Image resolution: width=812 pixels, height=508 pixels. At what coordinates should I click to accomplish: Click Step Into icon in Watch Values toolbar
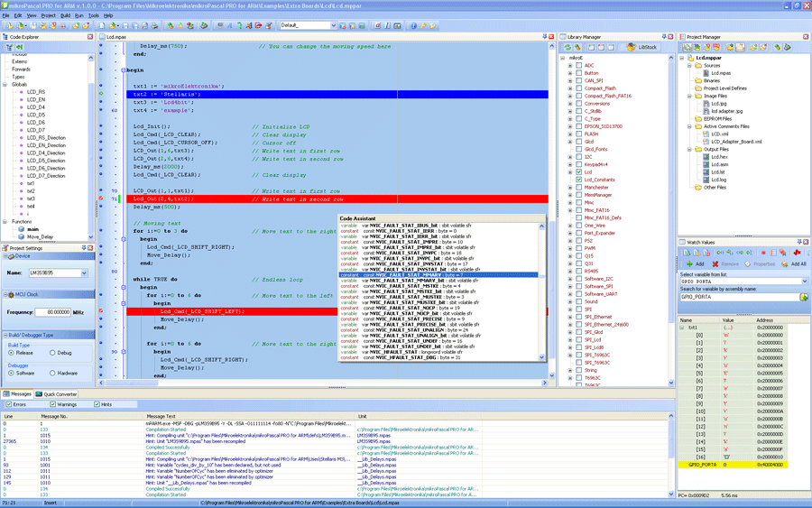click(x=720, y=253)
